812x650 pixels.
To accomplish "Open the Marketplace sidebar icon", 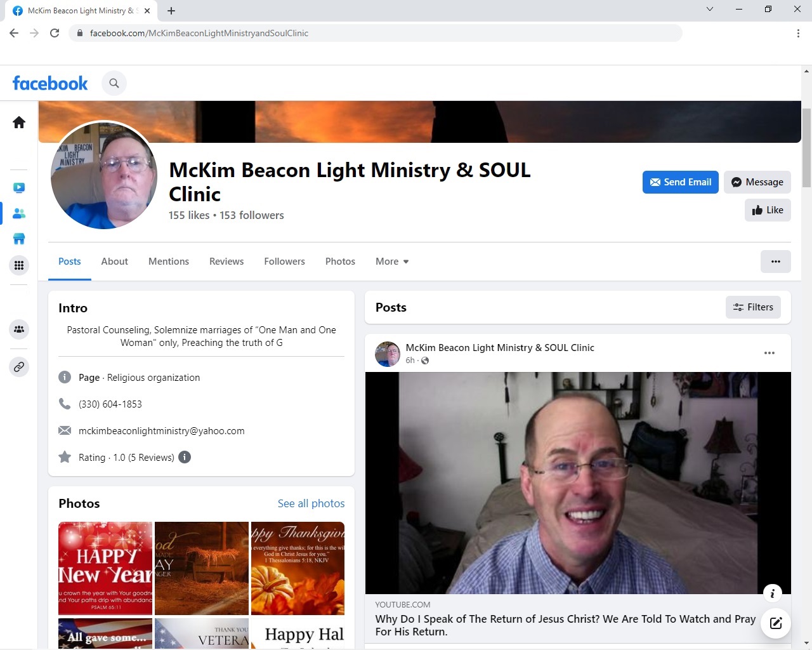I will click(x=19, y=239).
